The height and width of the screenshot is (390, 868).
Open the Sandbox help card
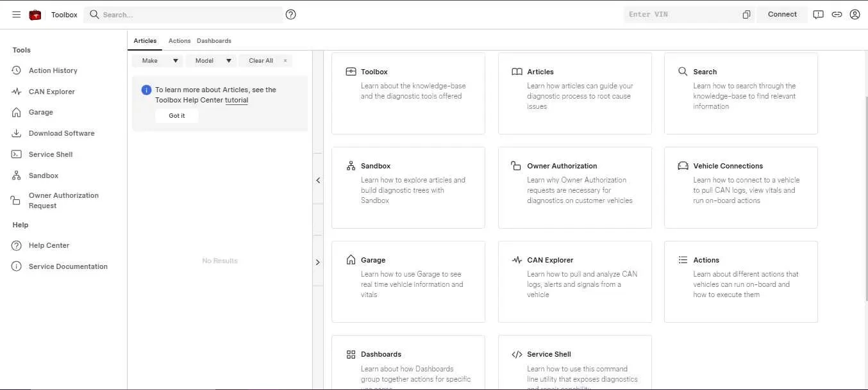click(408, 188)
